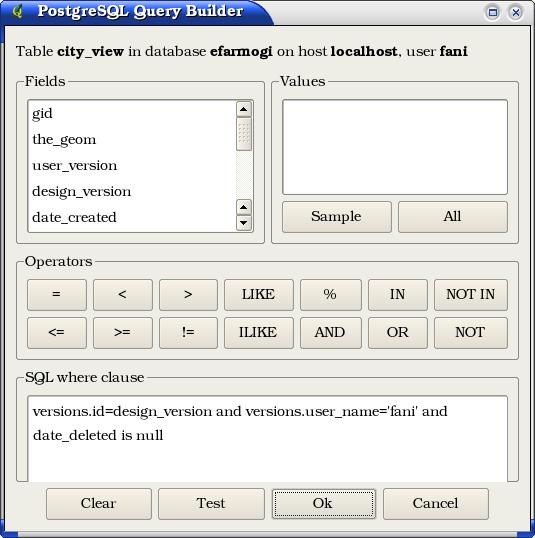Click the All values button

(x=453, y=217)
